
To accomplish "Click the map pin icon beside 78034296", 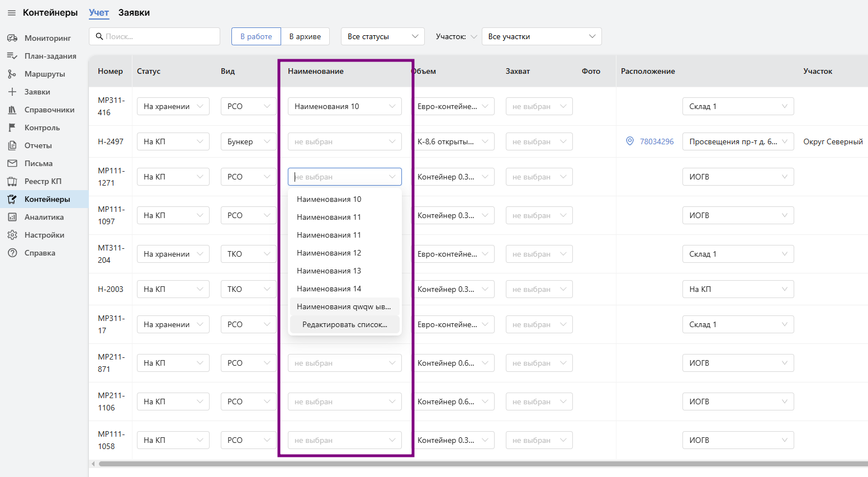I will 630,141.
